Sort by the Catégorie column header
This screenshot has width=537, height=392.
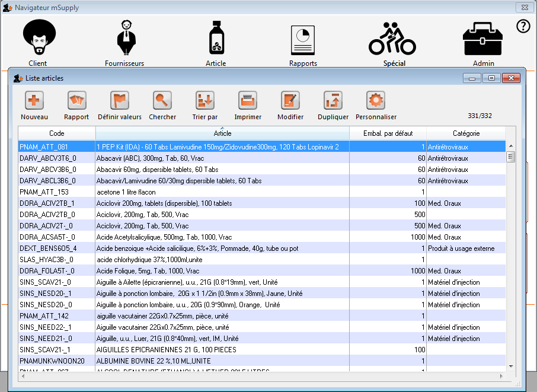coord(466,133)
